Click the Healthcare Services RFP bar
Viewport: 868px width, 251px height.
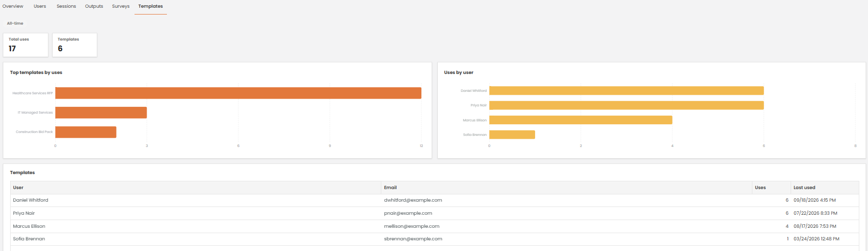coord(238,93)
